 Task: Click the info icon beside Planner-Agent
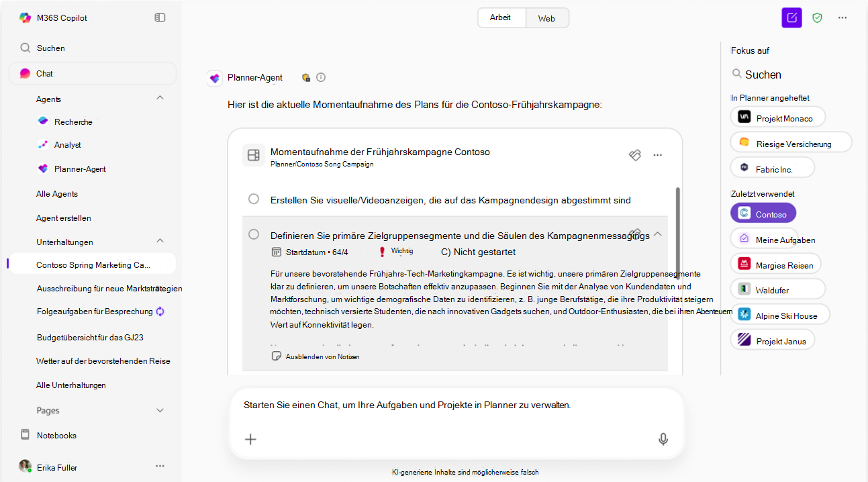click(321, 77)
